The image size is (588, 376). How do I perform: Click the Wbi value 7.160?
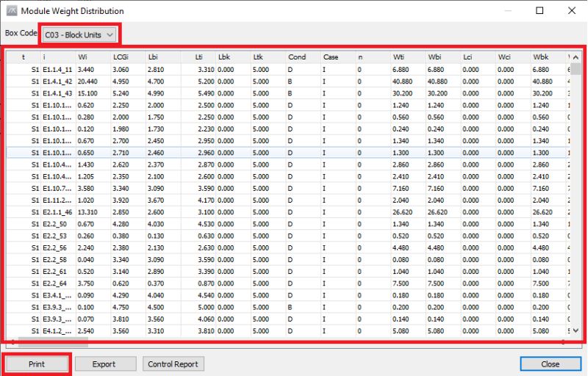tap(436, 189)
